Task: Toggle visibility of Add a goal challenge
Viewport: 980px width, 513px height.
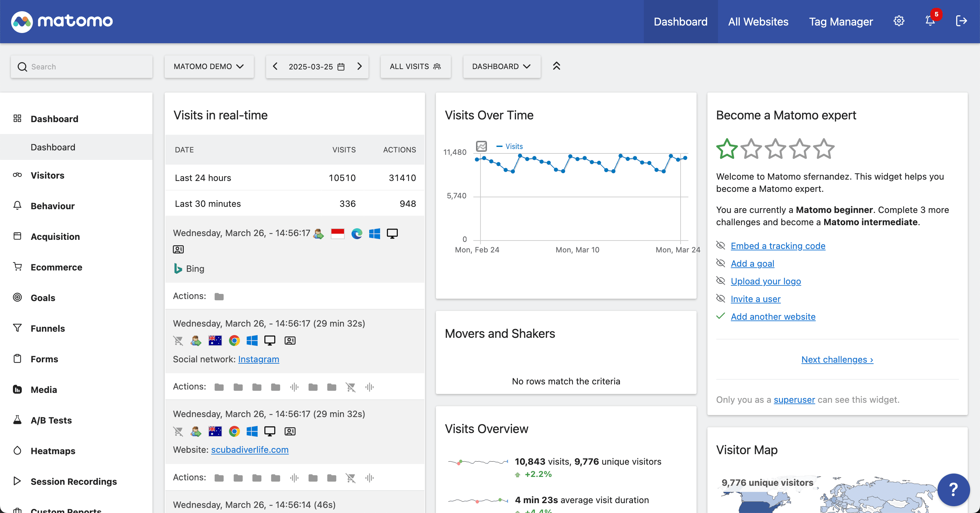Action: (x=721, y=263)
